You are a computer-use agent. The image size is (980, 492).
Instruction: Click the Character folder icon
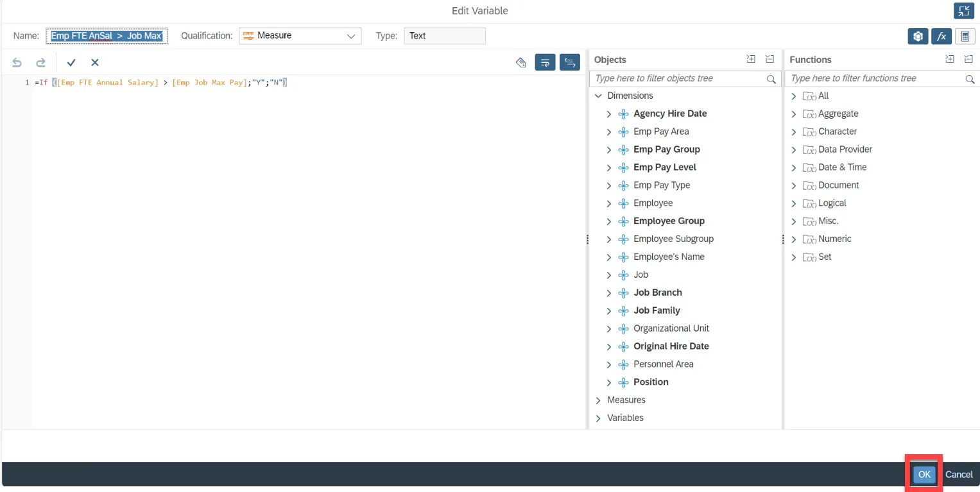[x=809, y=132]
